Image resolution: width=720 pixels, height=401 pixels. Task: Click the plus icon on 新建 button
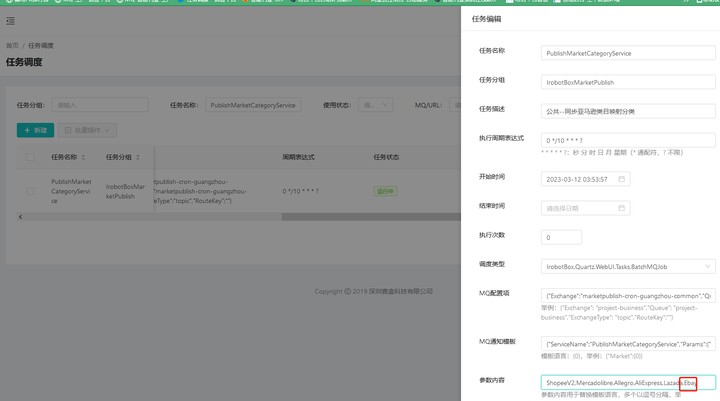click(x=27, y=130)
